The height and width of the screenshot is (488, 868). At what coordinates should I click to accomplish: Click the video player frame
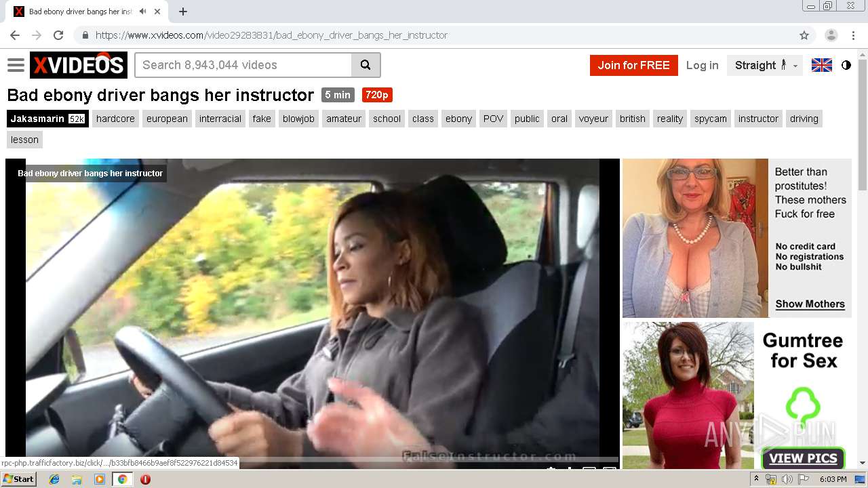(313, 313)
